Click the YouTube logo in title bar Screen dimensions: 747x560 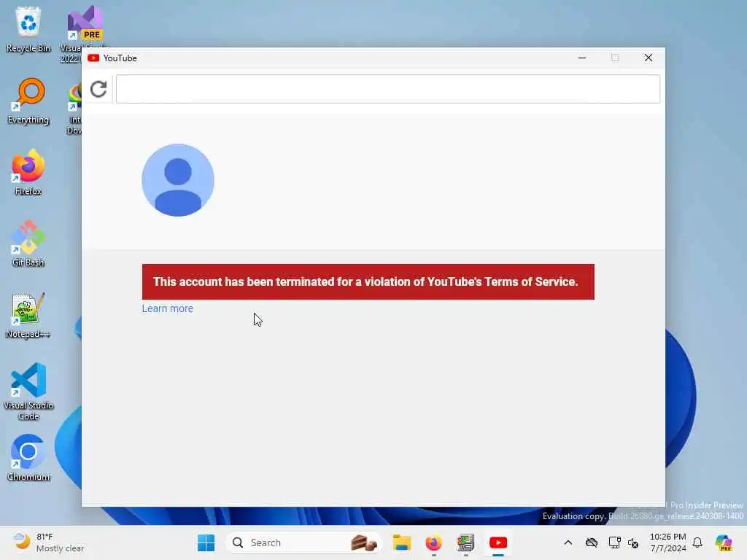tap(93, 58)
